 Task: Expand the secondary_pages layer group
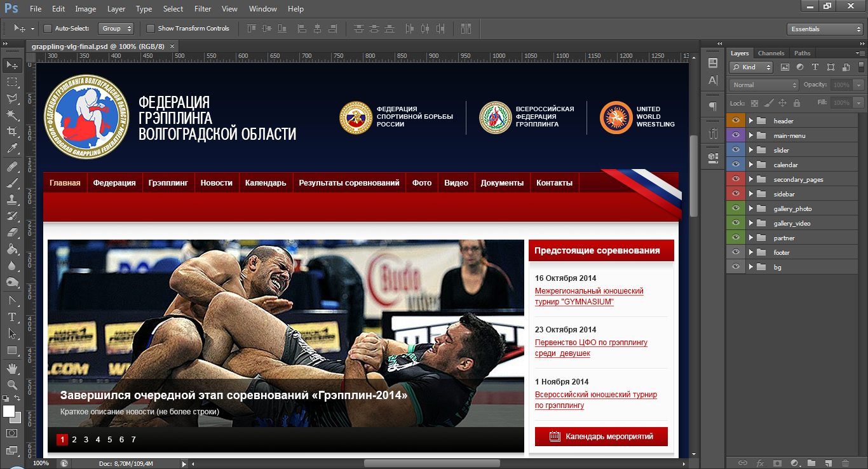click(750, 179)
